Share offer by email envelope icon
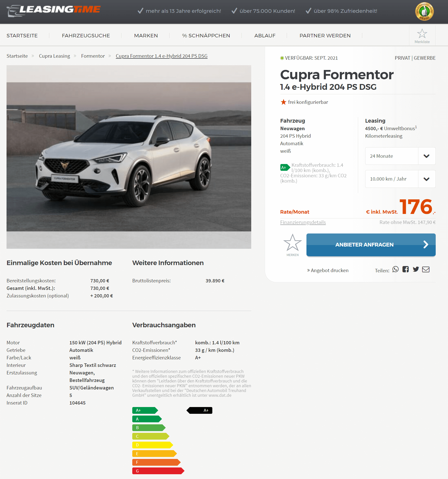The image size is (448, 479). tap(426, 269)
